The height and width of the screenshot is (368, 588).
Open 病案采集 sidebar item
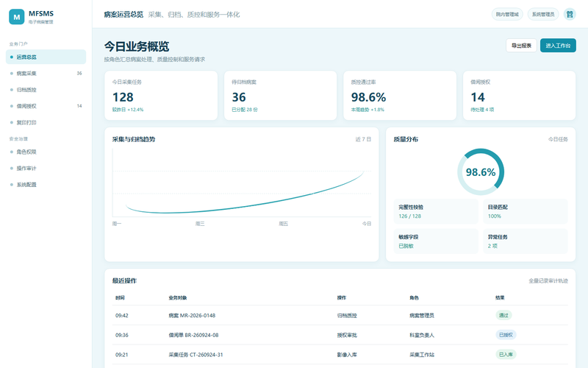pyautogui.click(x=46, y=73)
